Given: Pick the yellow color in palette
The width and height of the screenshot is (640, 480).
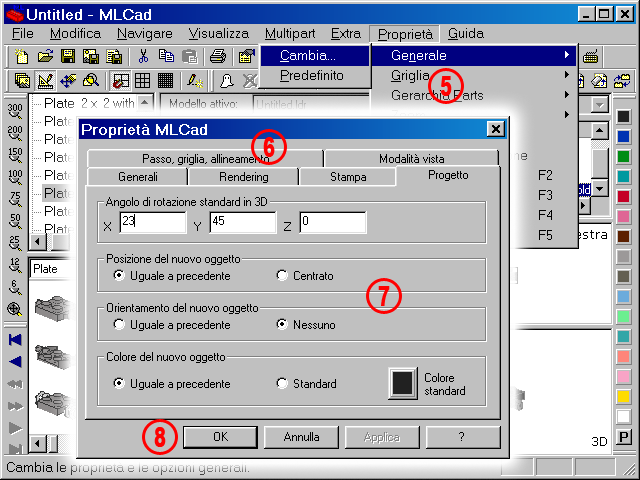Looking at the screenshot, I should coord(623,396).
